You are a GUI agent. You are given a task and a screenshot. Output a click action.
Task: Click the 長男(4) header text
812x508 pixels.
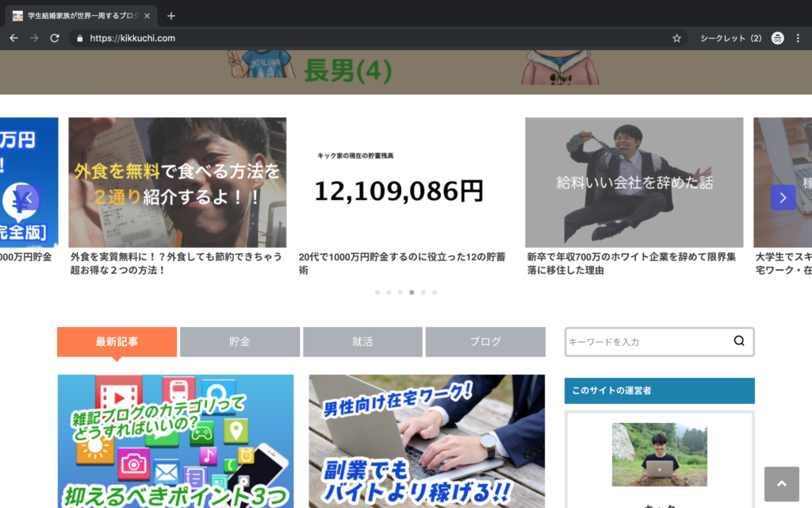pyautogui.click(x=347, y=71)
